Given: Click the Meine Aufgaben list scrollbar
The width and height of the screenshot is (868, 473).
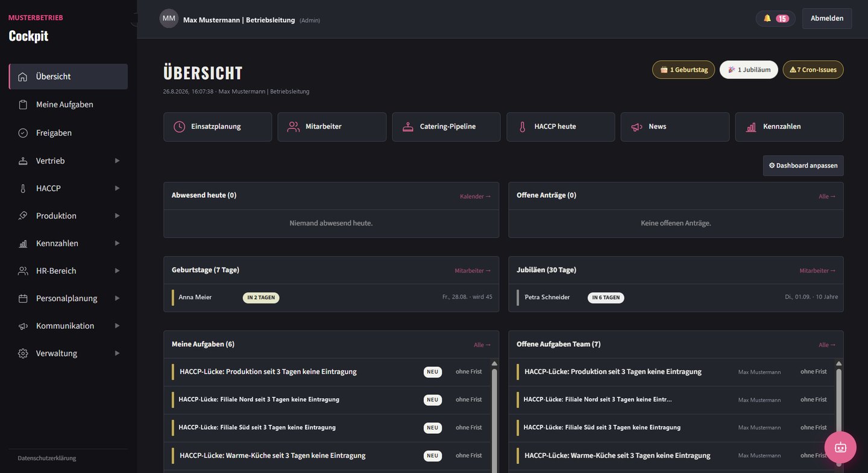Looking at the screenshot, I should pos(494,416).
